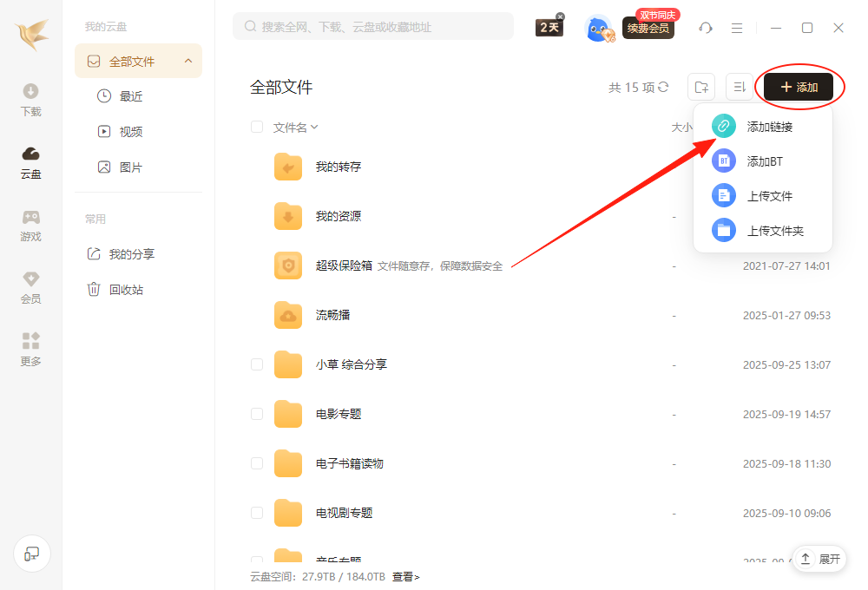This screenshot has height=590, width=868.
Task: Click the 续费会员 renew button
Action: (x=648, y=29)
